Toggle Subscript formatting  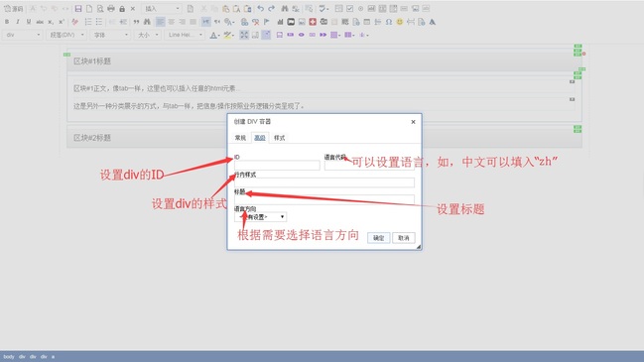(x=51, y=22)
